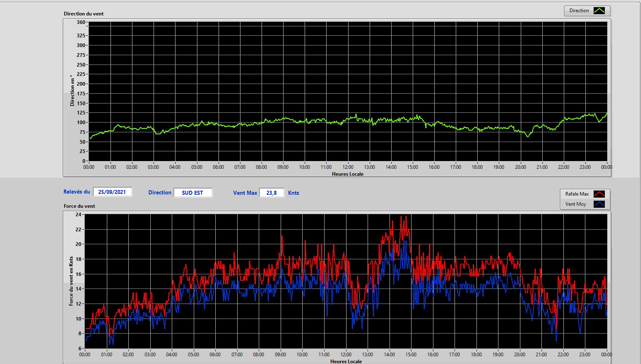Click the 'Force du vent en Knts' axis label
This screenshot has height=364, width=641.
click(71, 281)
